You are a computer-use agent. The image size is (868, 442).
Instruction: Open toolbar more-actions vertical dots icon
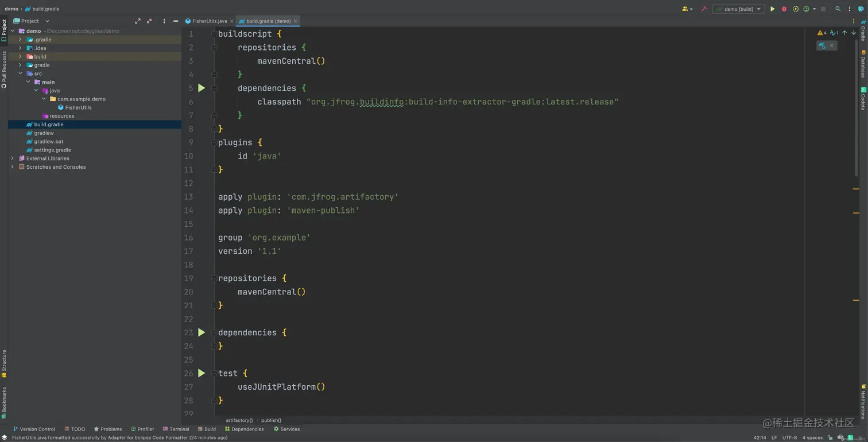click(850, 9)
